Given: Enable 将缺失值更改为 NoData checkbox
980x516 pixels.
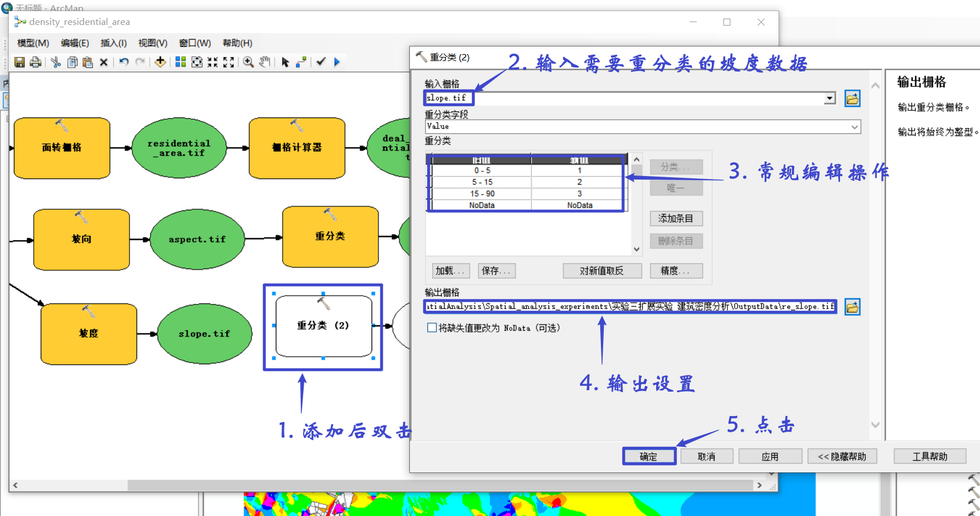Looking at the screenshot, I should (432, 328).
